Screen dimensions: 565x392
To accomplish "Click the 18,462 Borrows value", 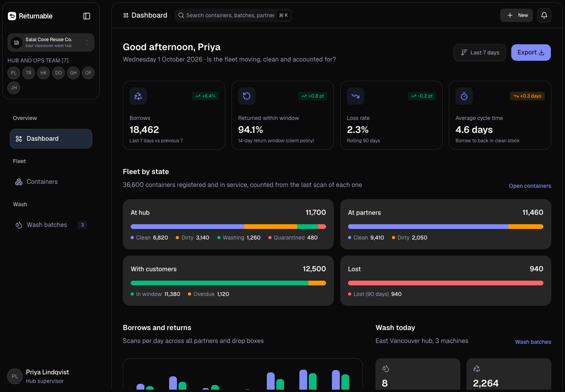I will click(144, 130).
